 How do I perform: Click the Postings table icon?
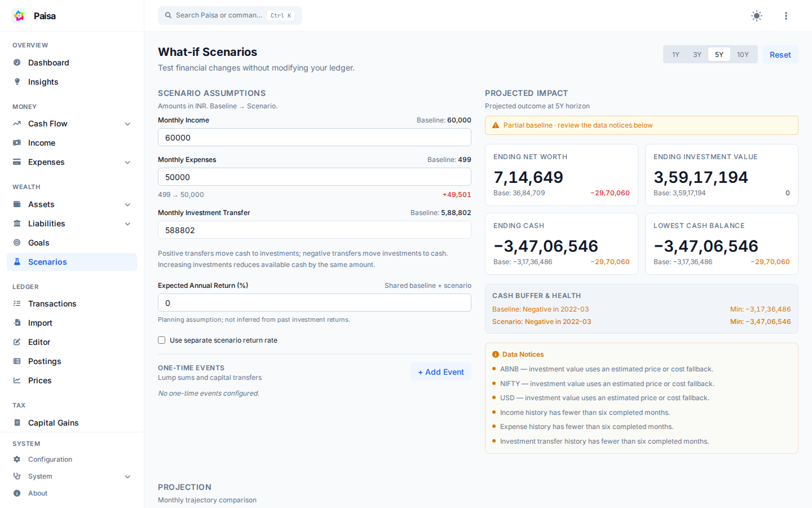[x=17, y=361]
